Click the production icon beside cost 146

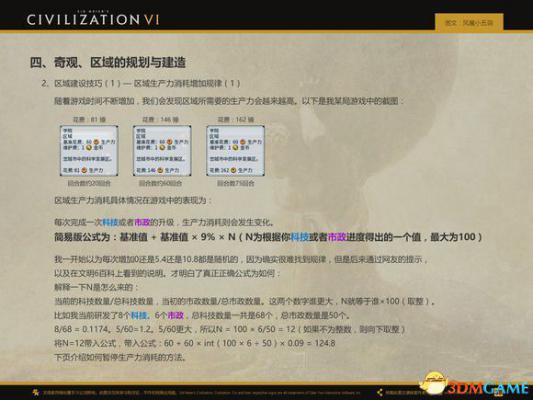(160, 170)
